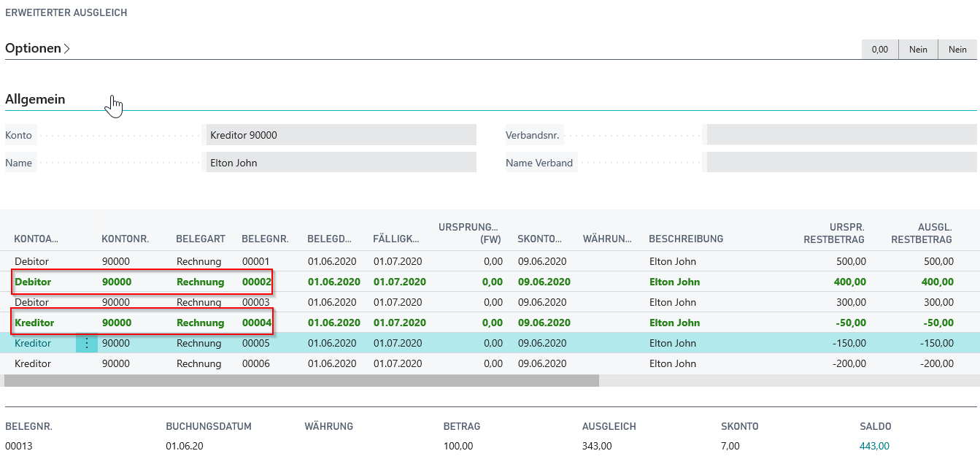
Task: Sort by the Belegnr. column header
Action: [x=265, y=239]
